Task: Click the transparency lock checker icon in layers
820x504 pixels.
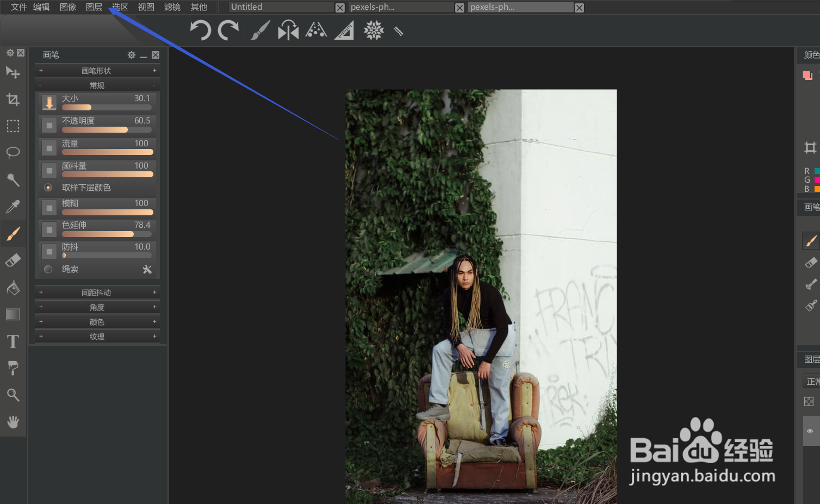Action: tap(809, 401)
